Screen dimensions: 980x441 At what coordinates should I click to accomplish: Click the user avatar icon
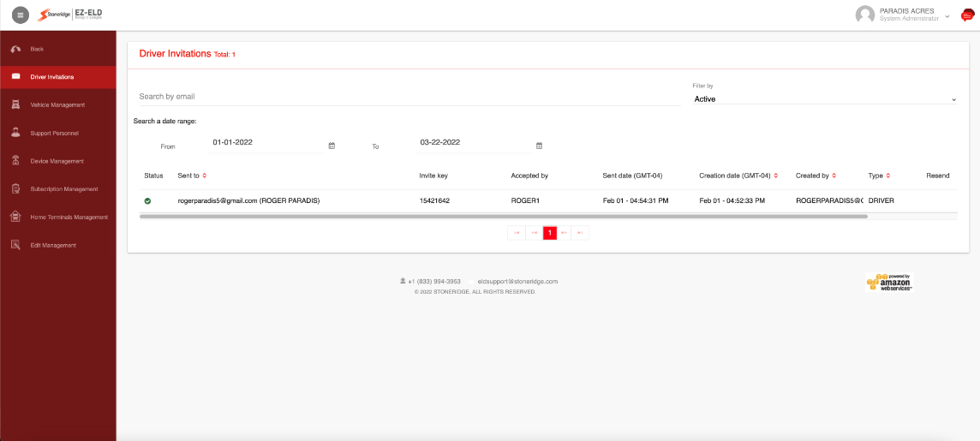tap(864, 15)
